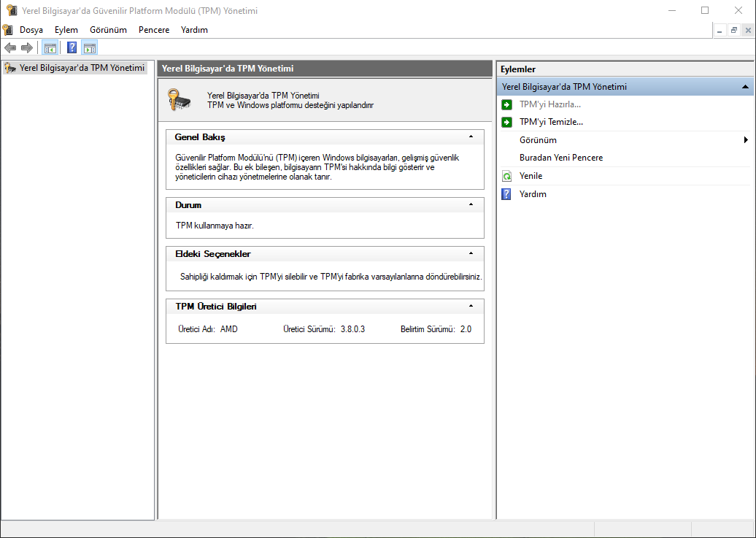
Task: Click the green arrow icon beside TPM'yi Temizle
Action: [506, 122]
